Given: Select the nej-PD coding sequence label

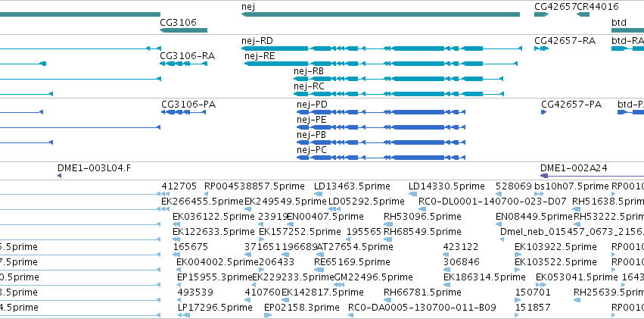Looking at the screenshot, I should coord(312,105).
